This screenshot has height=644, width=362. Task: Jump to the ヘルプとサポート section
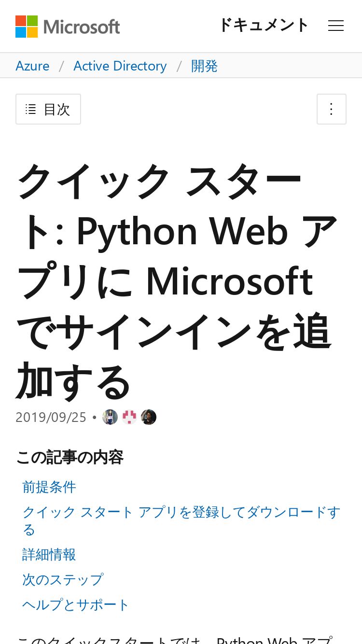click(76, 605)
